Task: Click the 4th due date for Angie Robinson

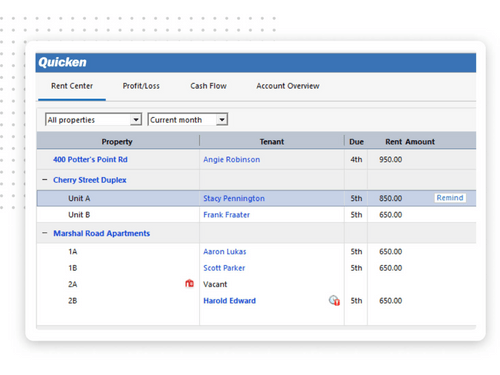Action: coord(356,159)
